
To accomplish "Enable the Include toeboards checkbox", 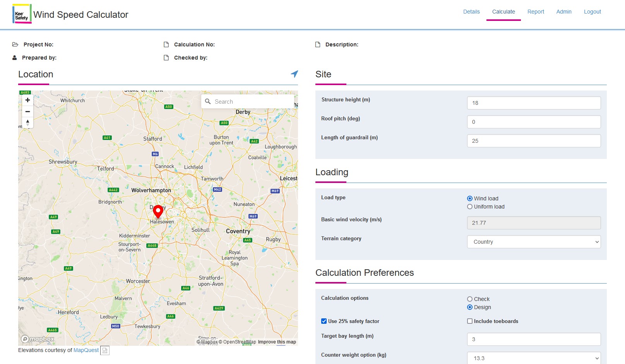I will [x=470, y=321].
